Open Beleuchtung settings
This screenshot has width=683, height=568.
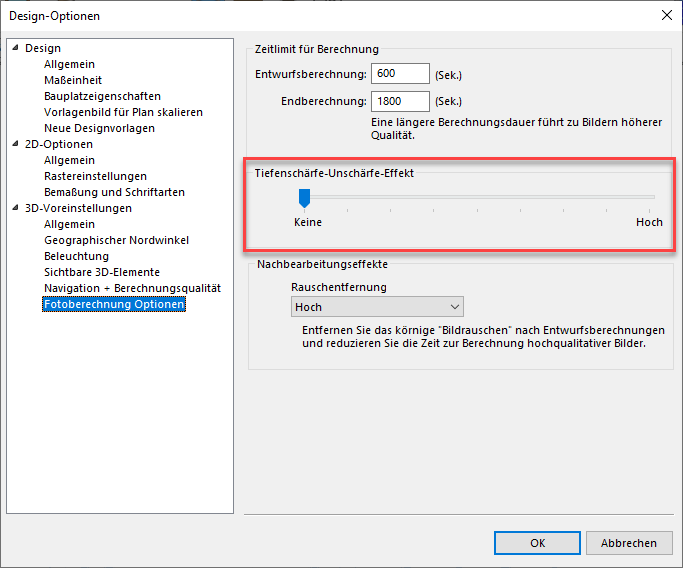76,256
